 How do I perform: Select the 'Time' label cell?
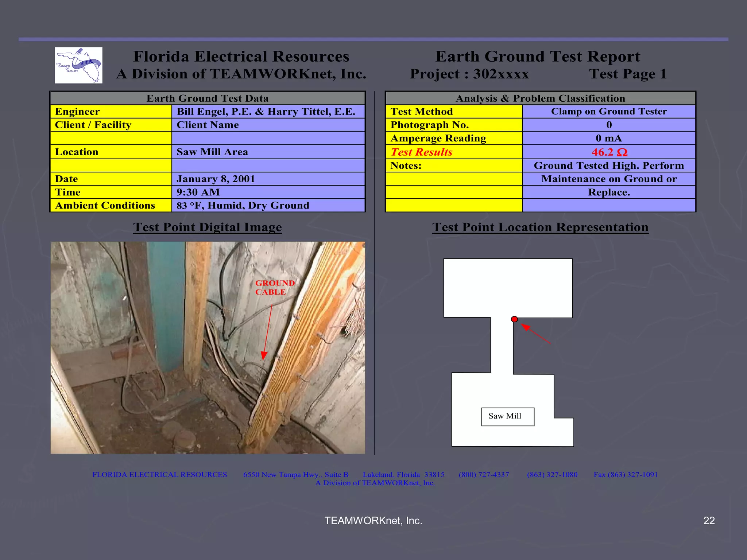[x=111, y=192]
